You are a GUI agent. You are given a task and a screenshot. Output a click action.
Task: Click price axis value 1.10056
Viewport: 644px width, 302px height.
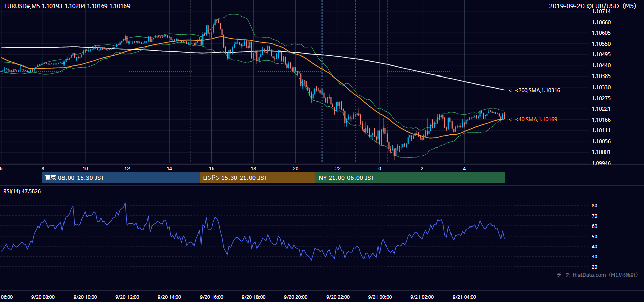(601, 141)
